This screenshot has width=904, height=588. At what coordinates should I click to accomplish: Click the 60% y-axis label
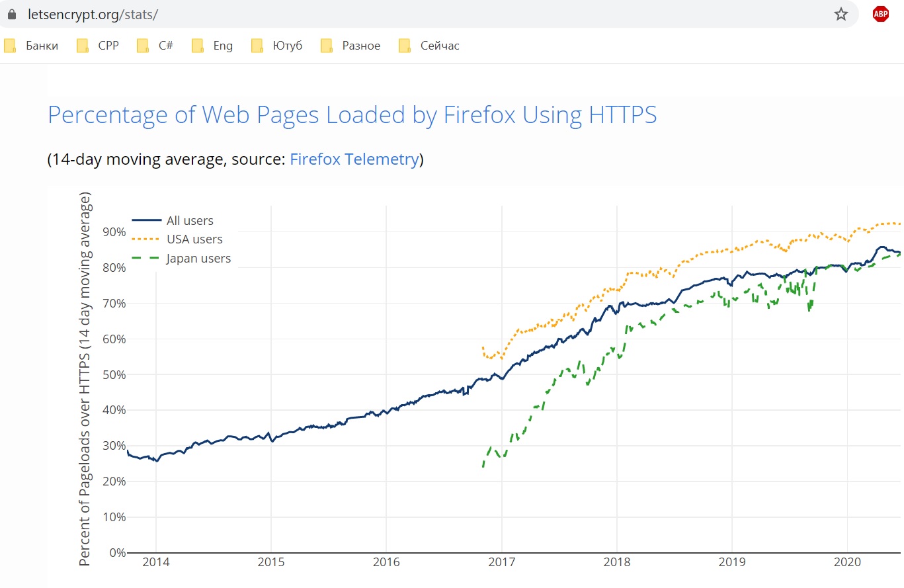pyautogui.click(x=113, y=339)
